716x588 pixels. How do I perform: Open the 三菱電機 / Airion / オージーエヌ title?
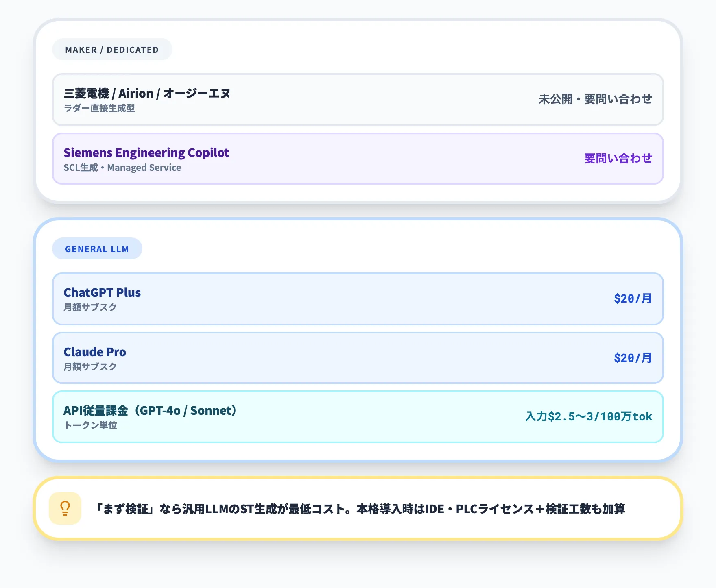(x=147, y=94)
